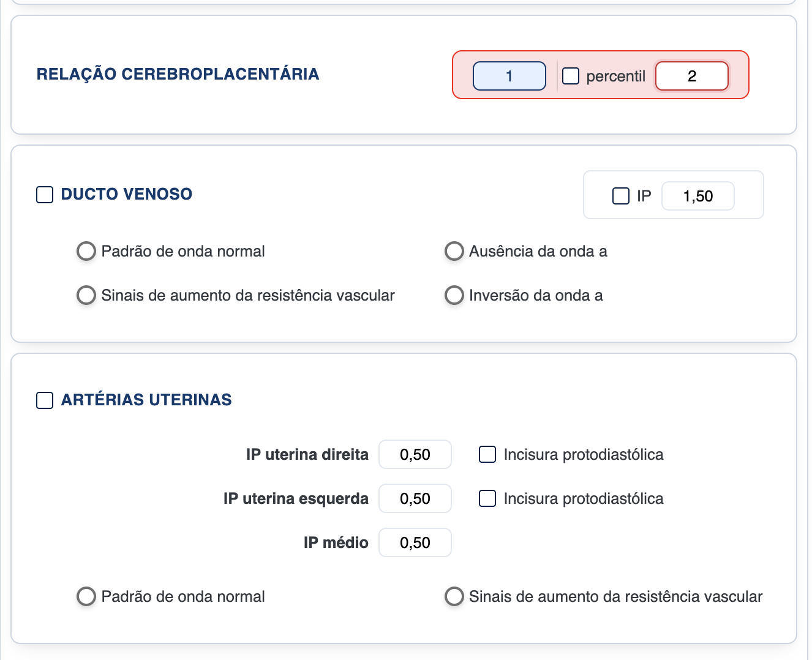Screen dimensions: 812x660
Task: Select ducto venoso Padrão de onda normal
Action: pyautogui.click(x=86, y=251)
